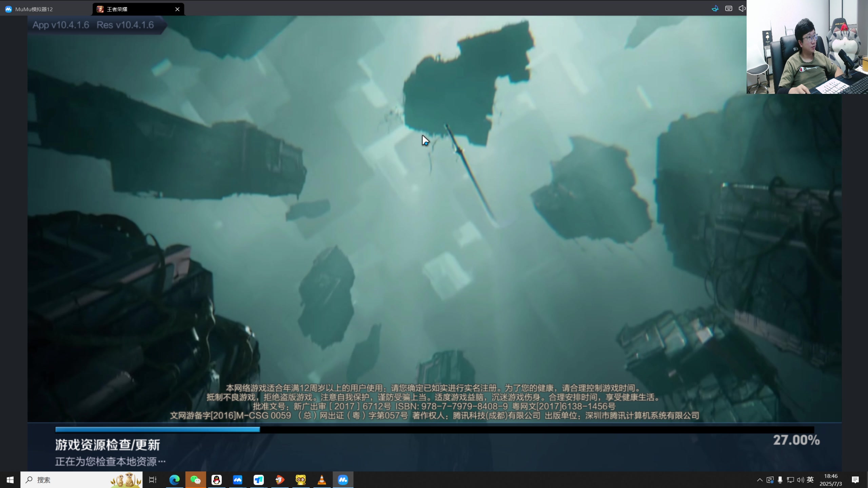Click the 抵制不良游戏 health advisory line
This screenshot has height=488, width=868.
(434, 397)
